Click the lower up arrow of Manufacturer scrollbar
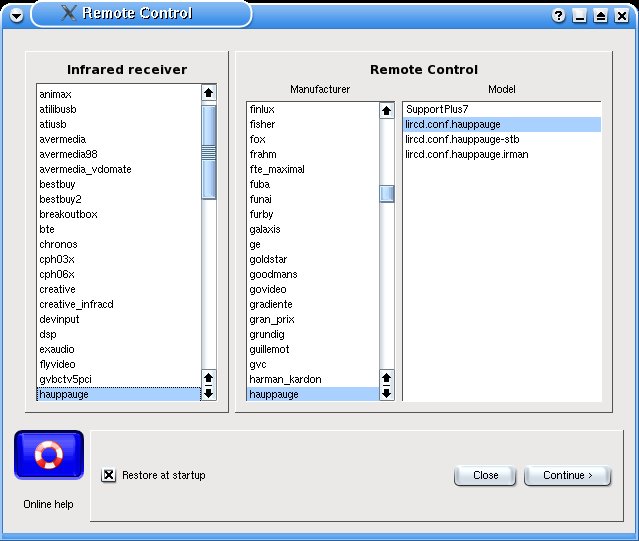Viewport: 639px width, 541px height. pos(386,378)
